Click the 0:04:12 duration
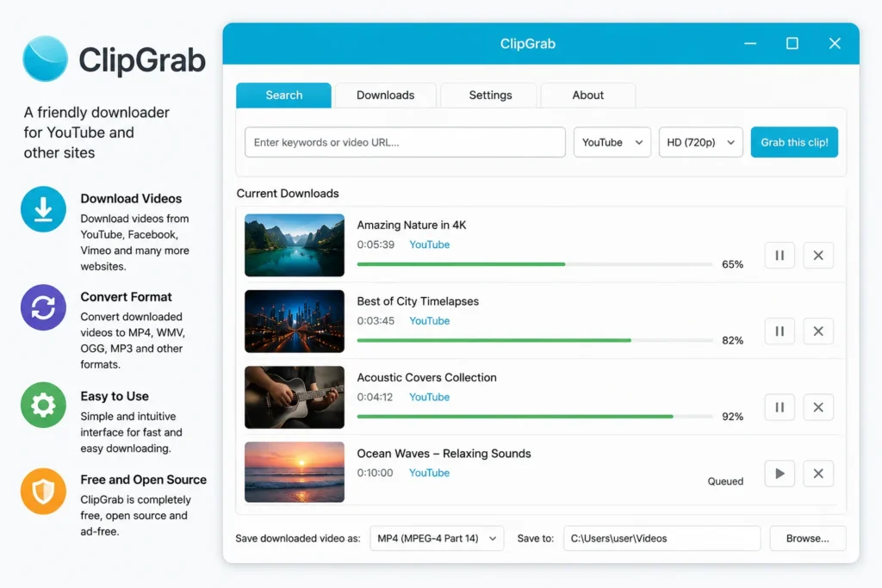This screenshot has width=882, height=588. 376,397
